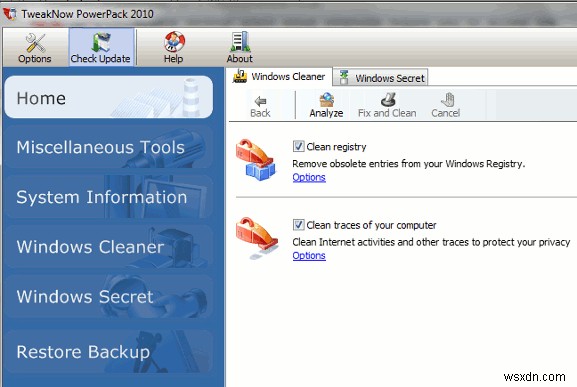Click the TweakNow title bar logo
Screen dimensions: 577x387
(10, 14)
